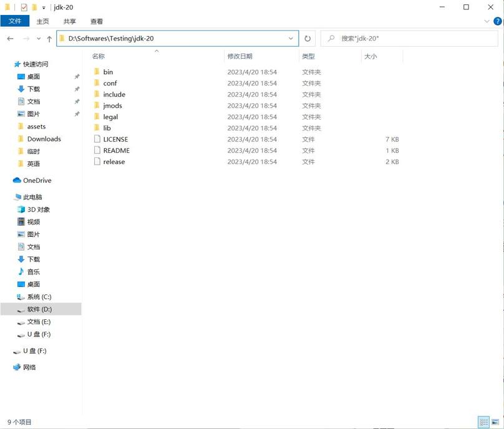
Task: Switch to the 共享 ribbon tab
Action: (70, 21)
